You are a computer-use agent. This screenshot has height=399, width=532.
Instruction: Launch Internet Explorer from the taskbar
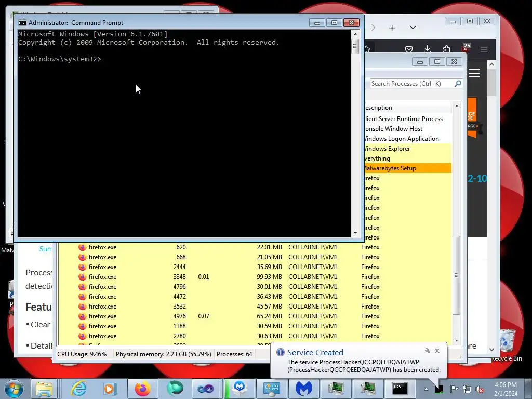[79, 389]
